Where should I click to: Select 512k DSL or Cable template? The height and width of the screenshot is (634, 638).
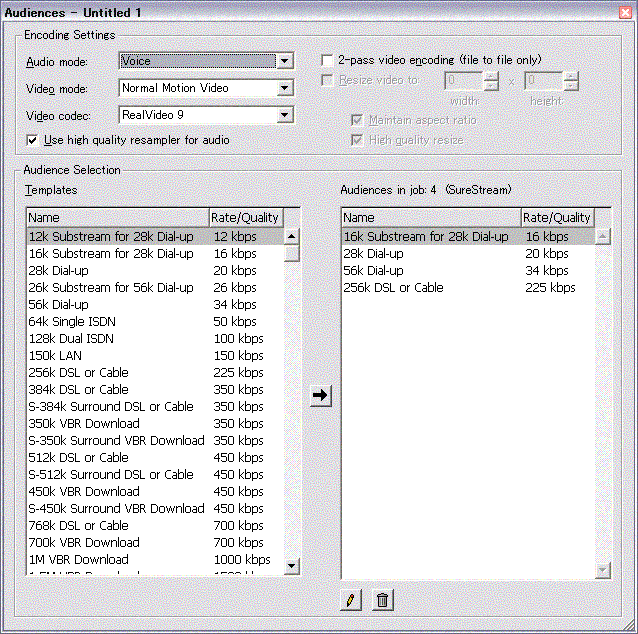point(79,457)
